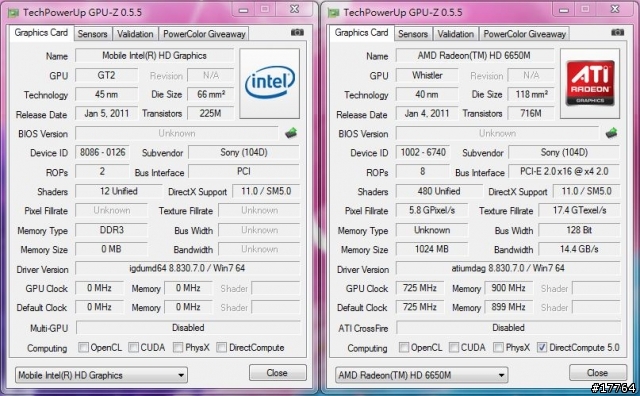
Task: Toggle PhysX checkbox in Intel window
Action: (178, 347)
